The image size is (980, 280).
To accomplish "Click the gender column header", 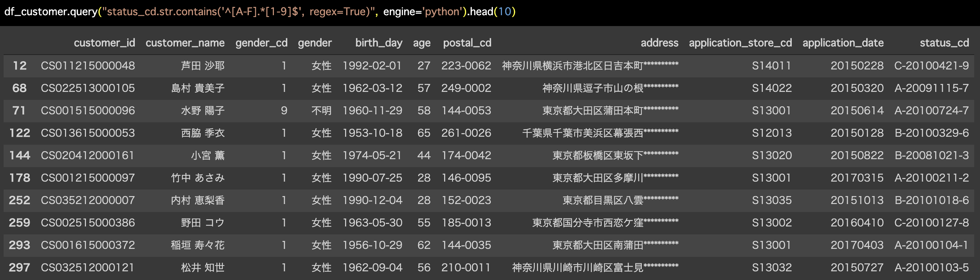I will (315, 43).
